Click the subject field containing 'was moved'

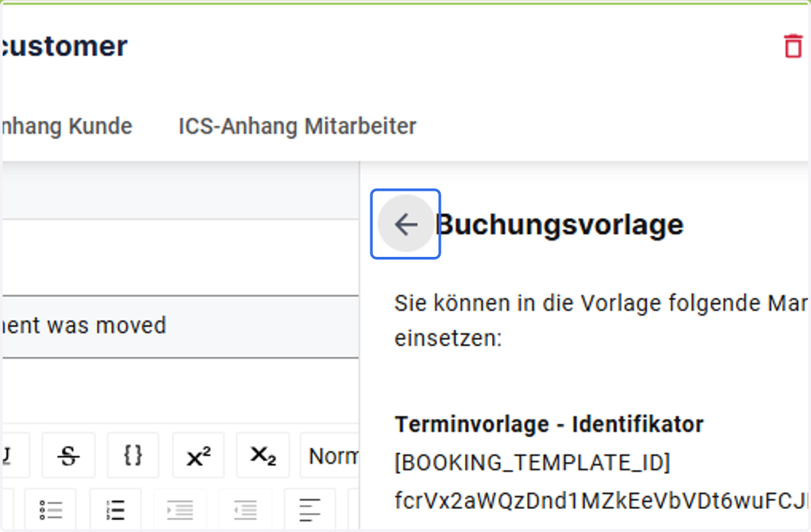click(x=180, y=327)
